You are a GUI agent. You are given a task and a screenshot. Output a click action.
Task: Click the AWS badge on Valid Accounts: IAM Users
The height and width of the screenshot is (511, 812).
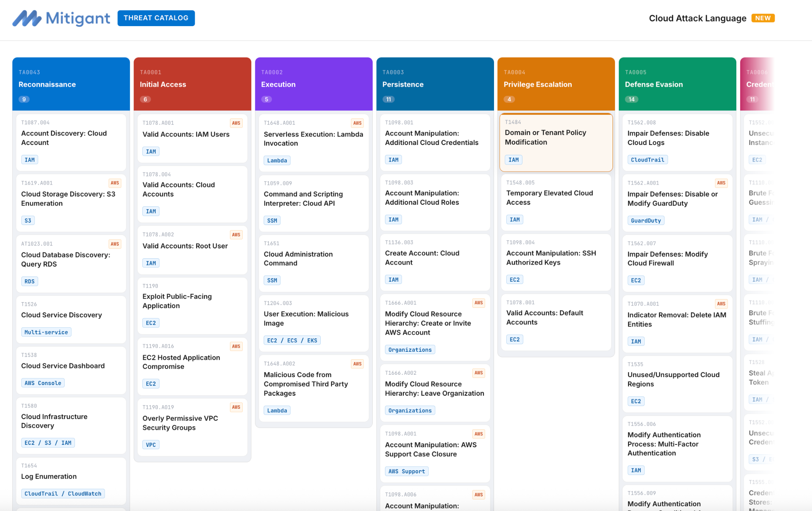click(236, 123)
